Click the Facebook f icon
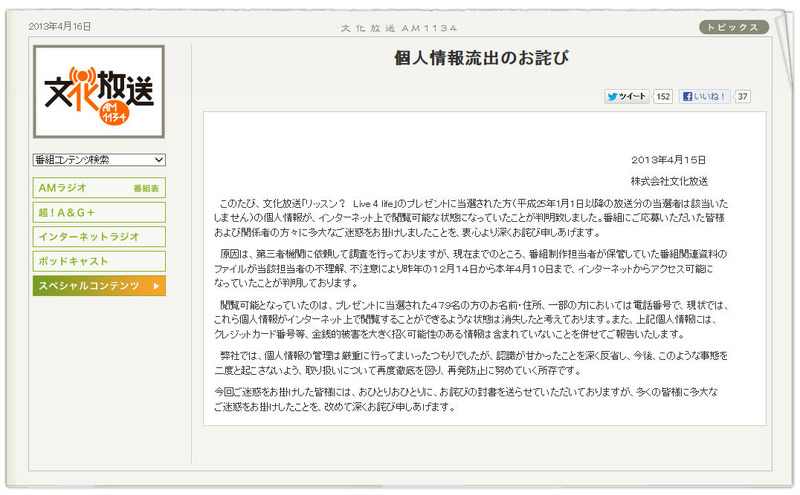Screen dimensions: 800x495 688,97
